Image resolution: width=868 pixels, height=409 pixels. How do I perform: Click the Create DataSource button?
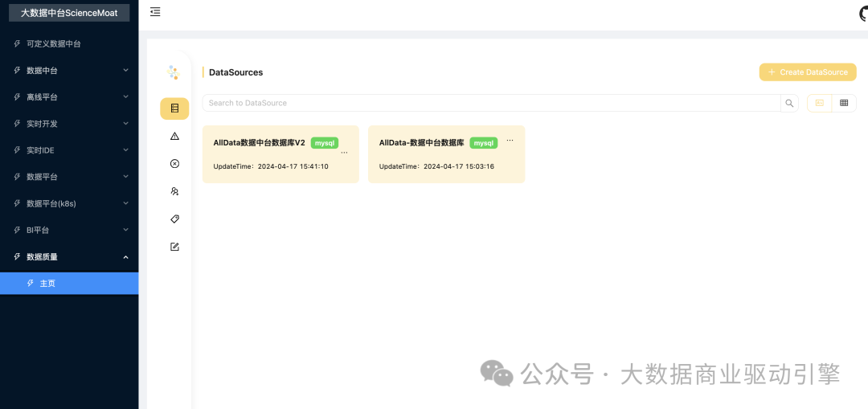pyautogui.click(x=808, y=72)
